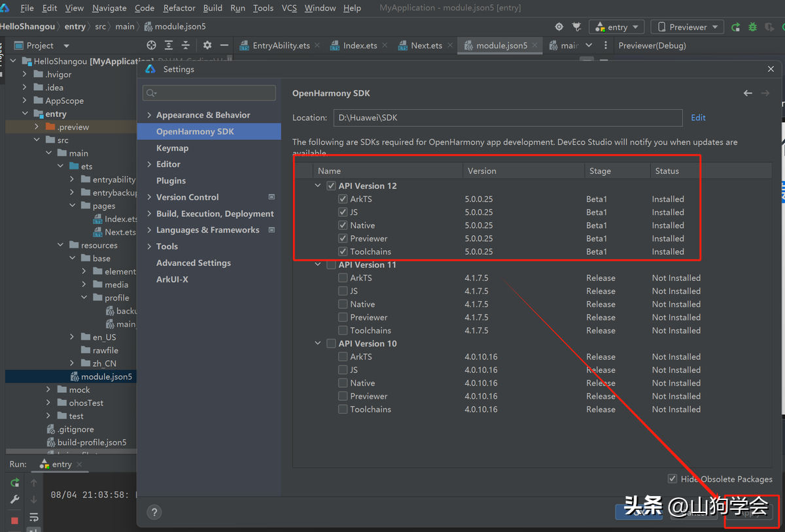Toggle JS 5.0.0.25 checkbox
785x532 pixels.
click(343, 212)
